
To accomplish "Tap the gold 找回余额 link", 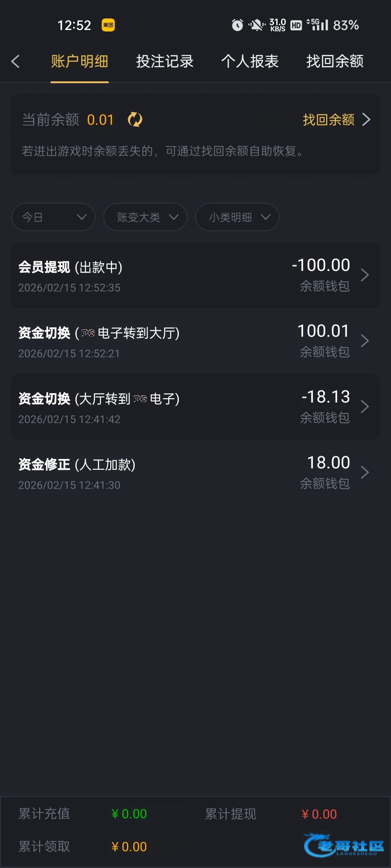I will click(336, 120).
